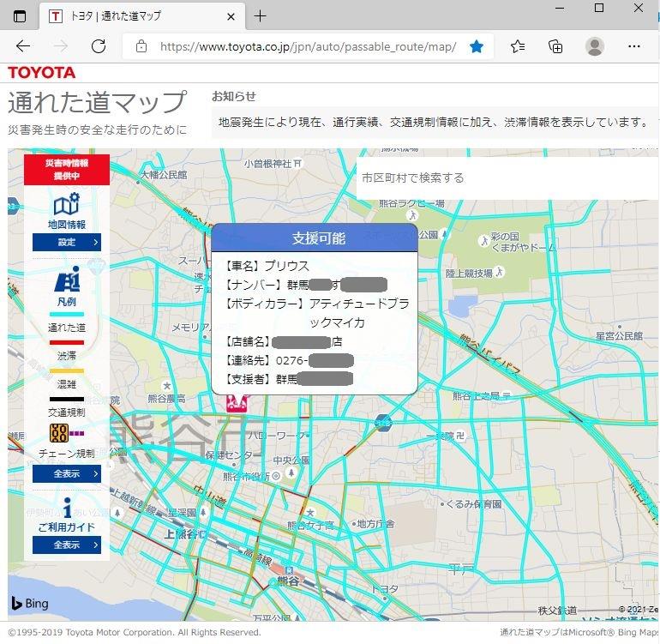This screenshot has height=644, width=660.
Task: Click the blue highway shield marker on map
Action: click(x=383, y=423)
